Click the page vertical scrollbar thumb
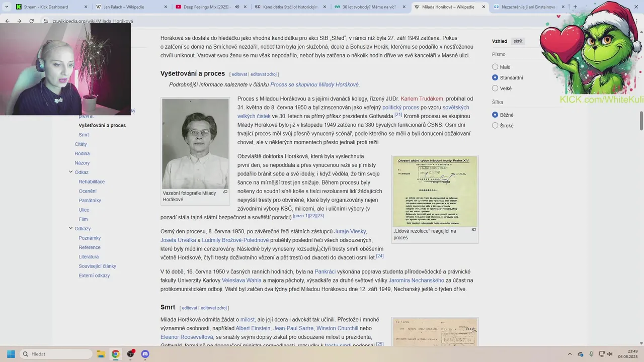Image resolution: width=644 pixels, height=362 pixels. click(641, 120)
